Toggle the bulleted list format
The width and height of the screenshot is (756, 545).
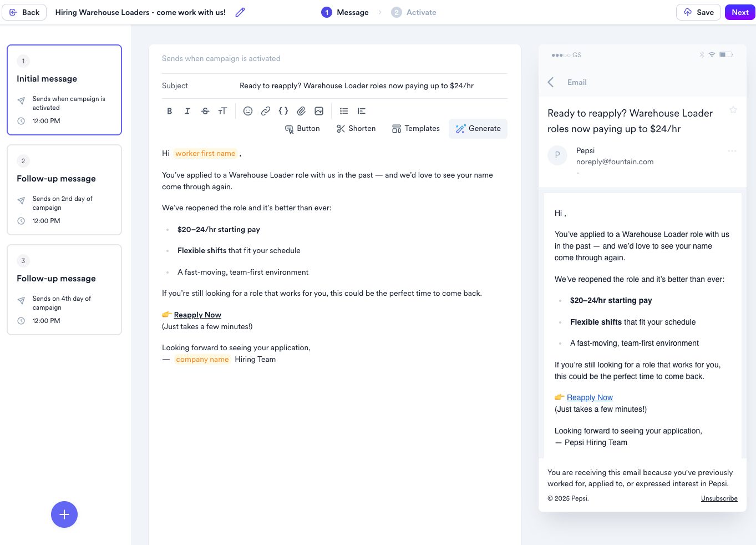pyautogui.click(x=344, y=111)
